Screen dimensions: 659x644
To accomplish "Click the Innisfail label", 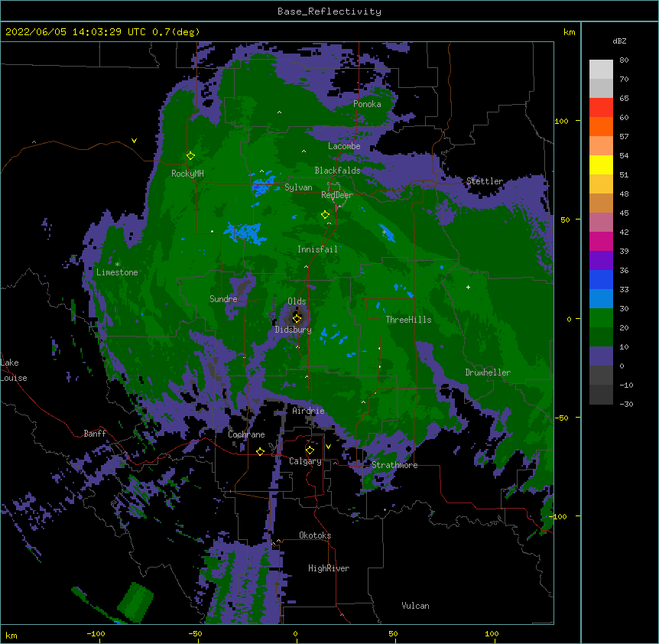I will 317,249.
